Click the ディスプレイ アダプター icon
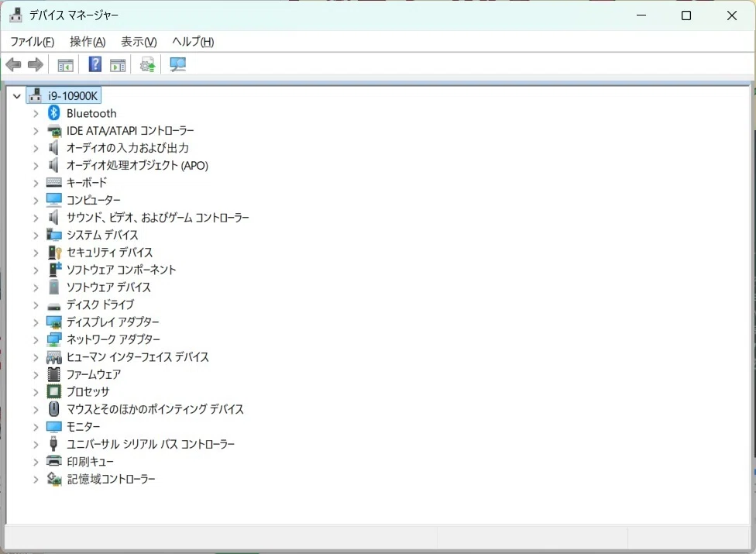This screenshot has width=756, height=554. coord(54,322)
